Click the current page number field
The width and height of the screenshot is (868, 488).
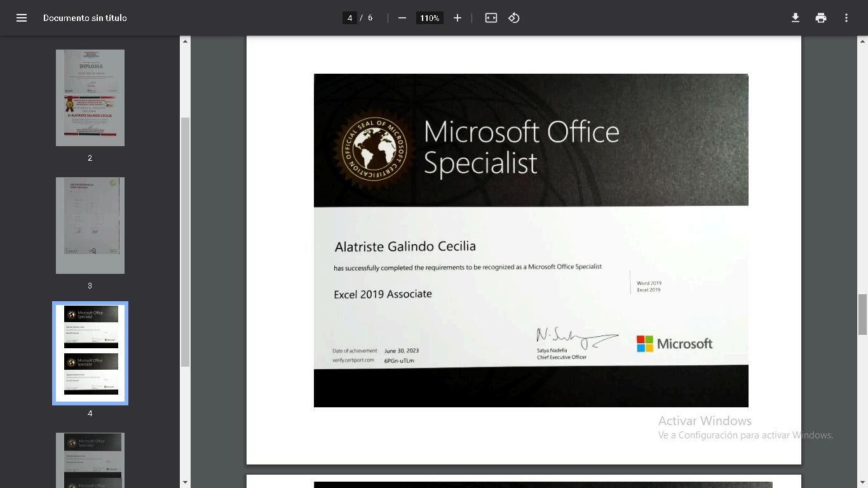[x=349, y=18]
